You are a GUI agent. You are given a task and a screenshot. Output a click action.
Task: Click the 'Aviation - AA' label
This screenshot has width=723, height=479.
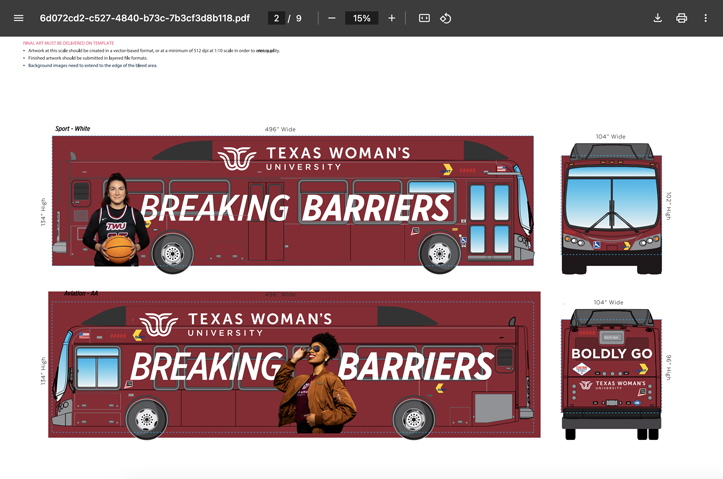click(81, 293)
